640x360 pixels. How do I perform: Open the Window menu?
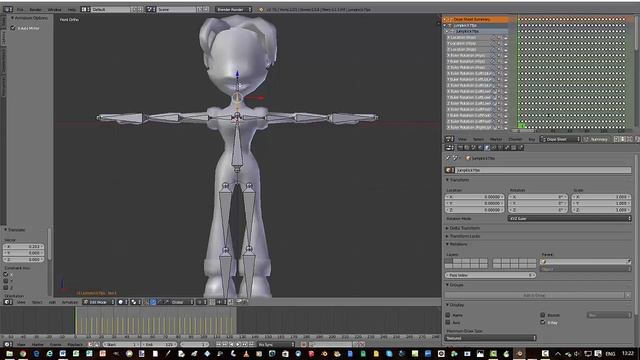click(x=54, y=9)
